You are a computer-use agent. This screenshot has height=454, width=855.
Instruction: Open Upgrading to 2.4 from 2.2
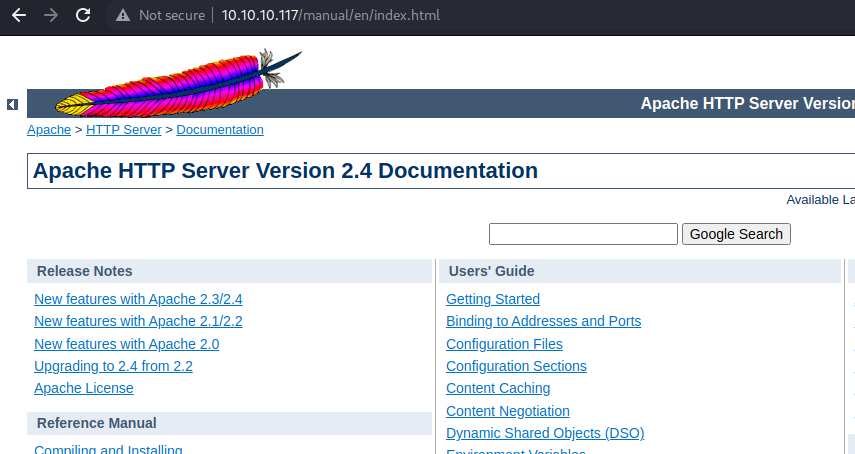click(113, 366)
